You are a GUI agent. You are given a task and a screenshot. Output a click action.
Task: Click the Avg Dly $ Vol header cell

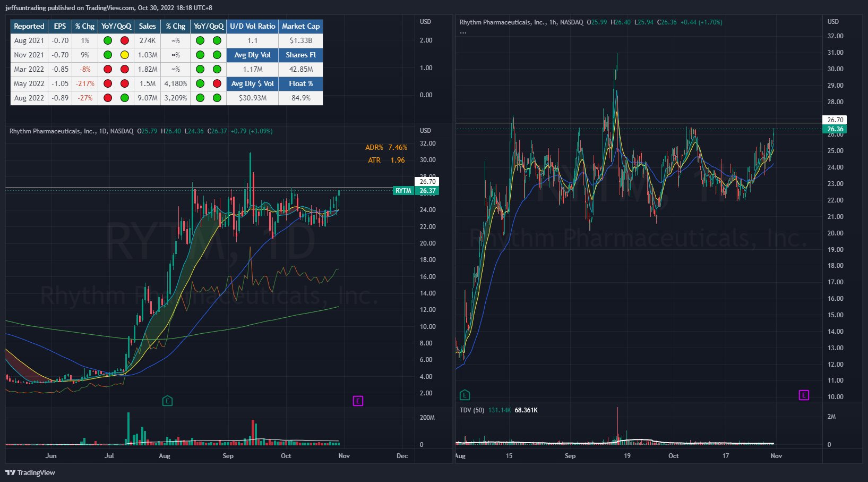(252, 83)
